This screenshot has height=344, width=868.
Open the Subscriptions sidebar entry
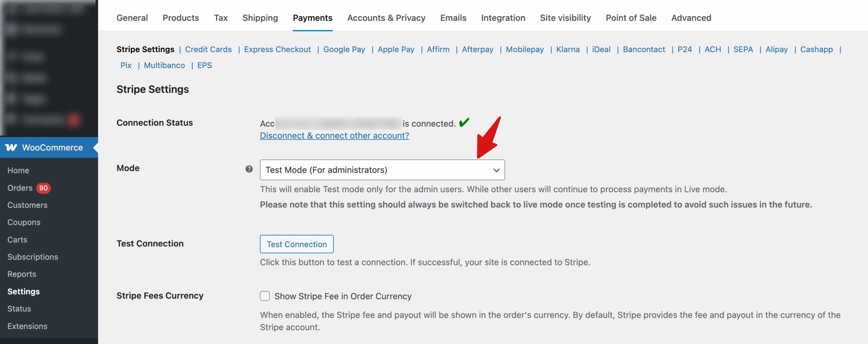click(33, 257)
